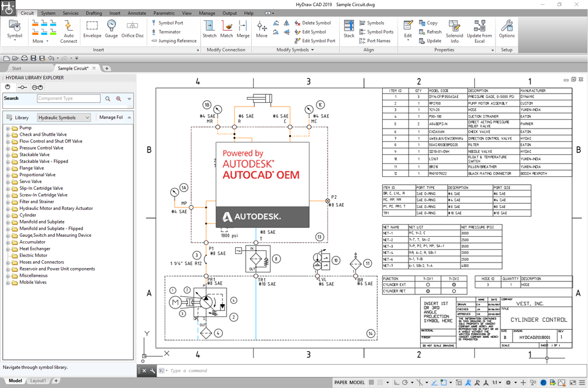Expand the Modify Symbols panel dropdown
The width and height of the screenshot is (588, 388).
[295, 50]
